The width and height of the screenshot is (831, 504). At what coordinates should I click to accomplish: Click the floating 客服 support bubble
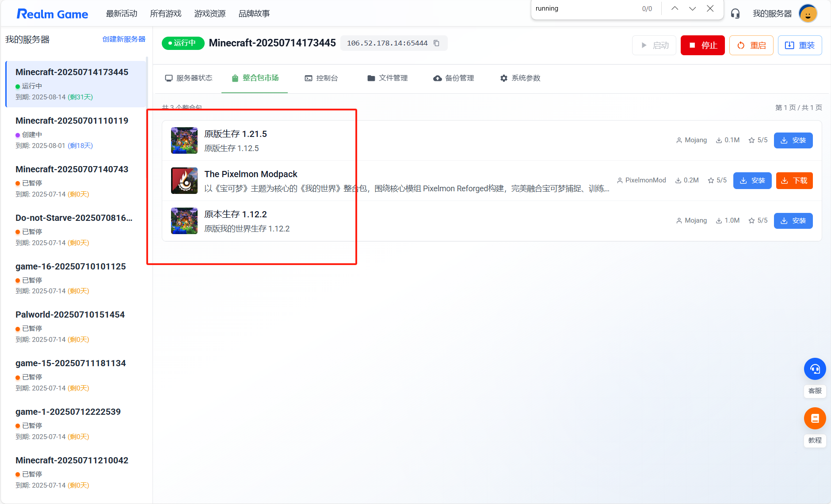tap(815, 369)
